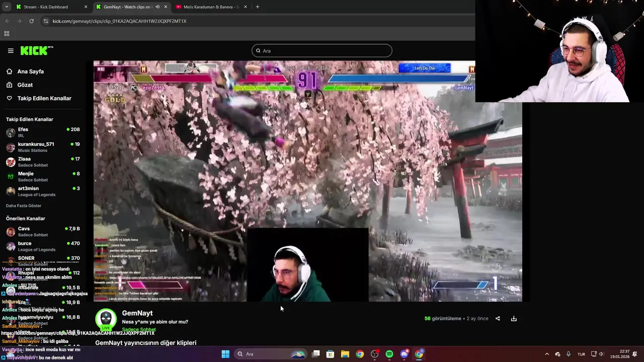Open a new browser tab
The width and height of the screenshot is (644, 362).
point(258,7)
